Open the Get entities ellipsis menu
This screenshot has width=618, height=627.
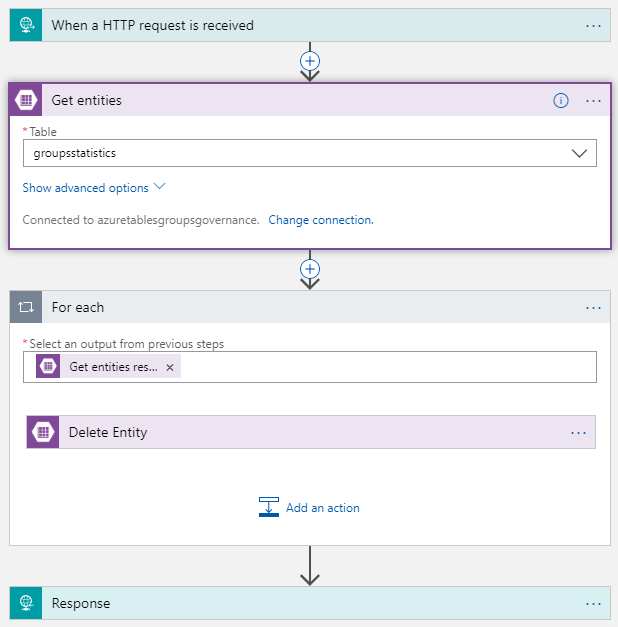pyautogui.click(x=593, y=101)
